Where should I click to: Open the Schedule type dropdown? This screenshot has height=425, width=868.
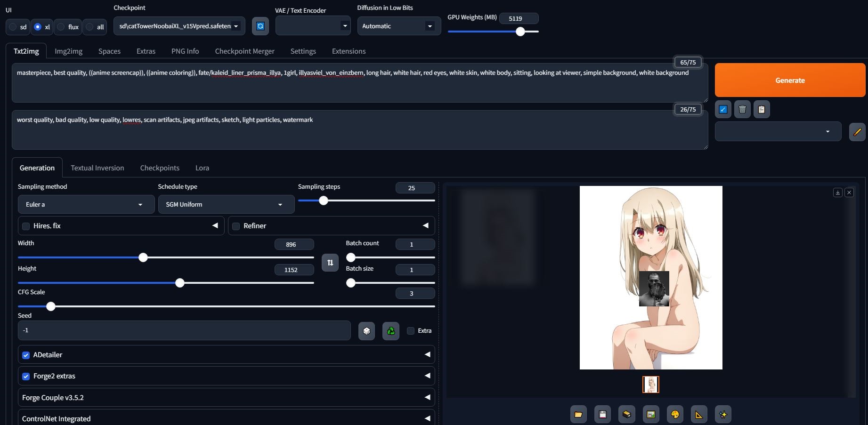(226, 204)
